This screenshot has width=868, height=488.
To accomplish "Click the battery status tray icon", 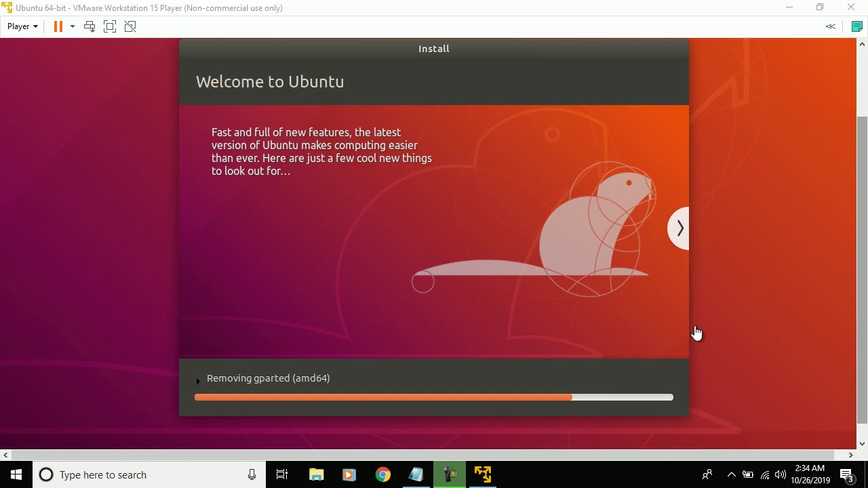I will point(748,474).
